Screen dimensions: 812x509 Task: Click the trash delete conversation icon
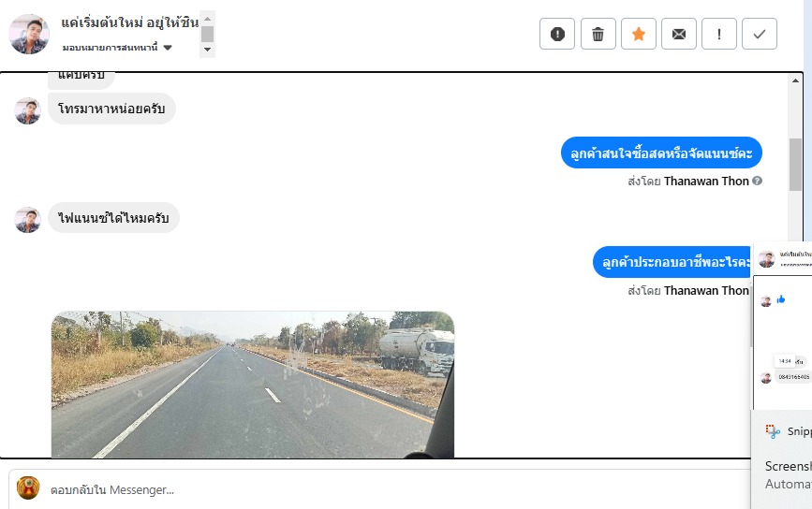(598, 34)
